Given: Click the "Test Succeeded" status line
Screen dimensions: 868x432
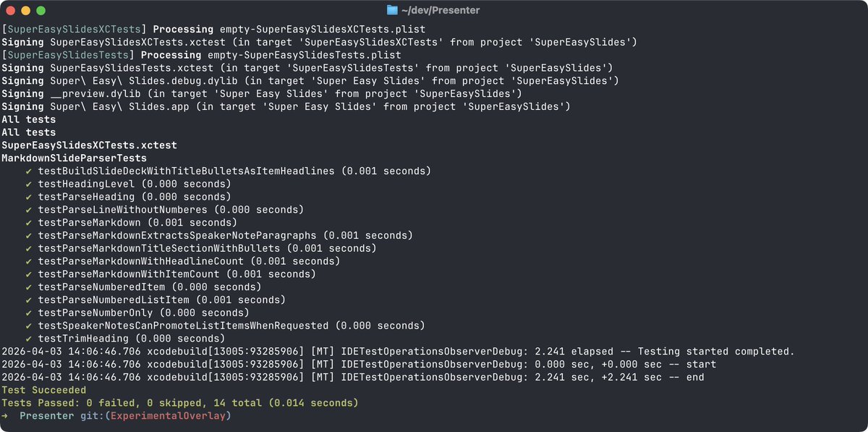Looking at the screenshot, I should pos(43,389).
